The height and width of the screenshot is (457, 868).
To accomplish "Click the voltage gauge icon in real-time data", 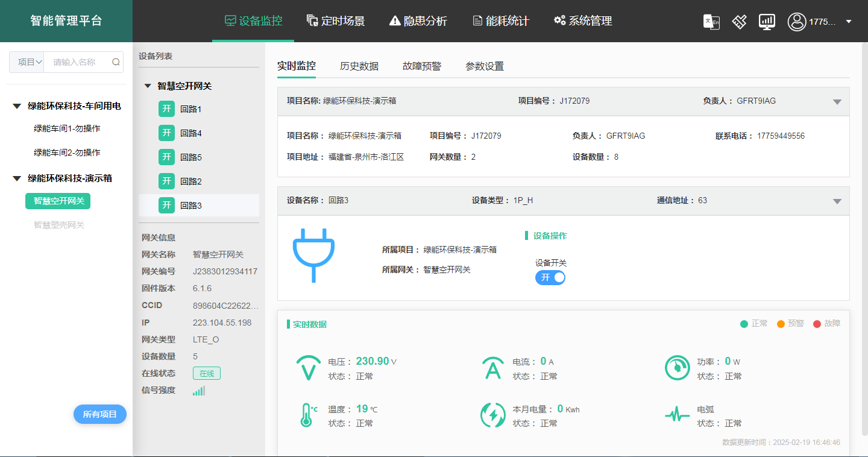I will click(x=308, y=367).
